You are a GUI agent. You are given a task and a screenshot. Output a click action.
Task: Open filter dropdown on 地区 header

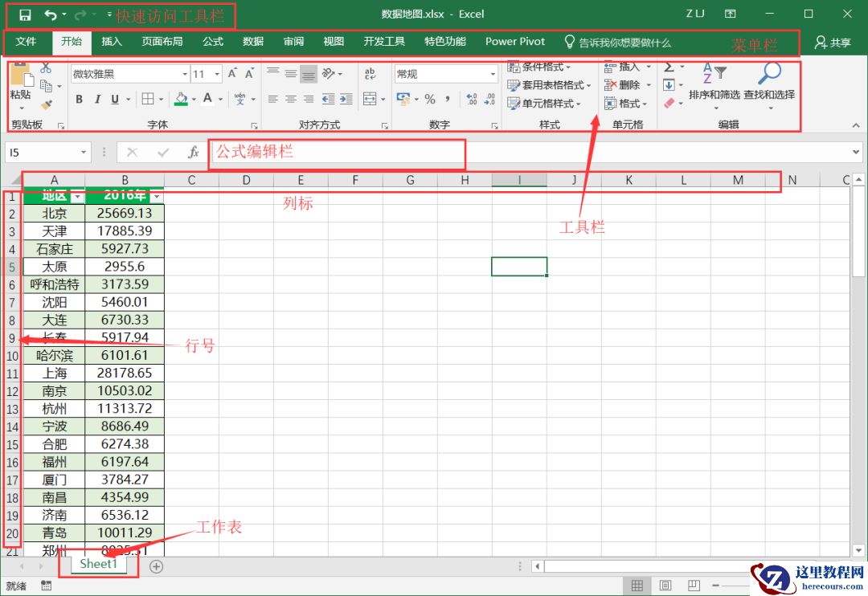(77, 197)
